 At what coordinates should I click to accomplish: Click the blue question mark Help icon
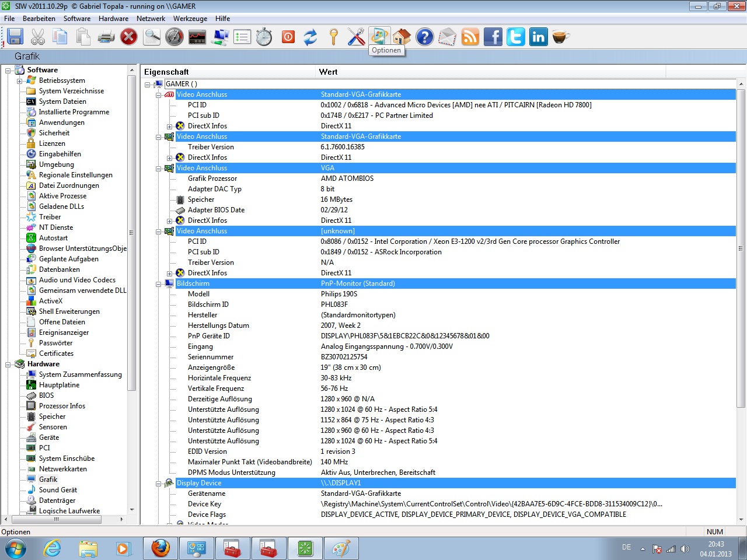(424, 37)
